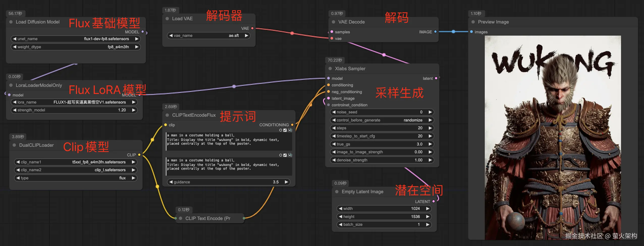The height and width of the screenshot is (246, 644).
Task: Collapse the Load VAE node via its title dot
Action: coord(167,19)
